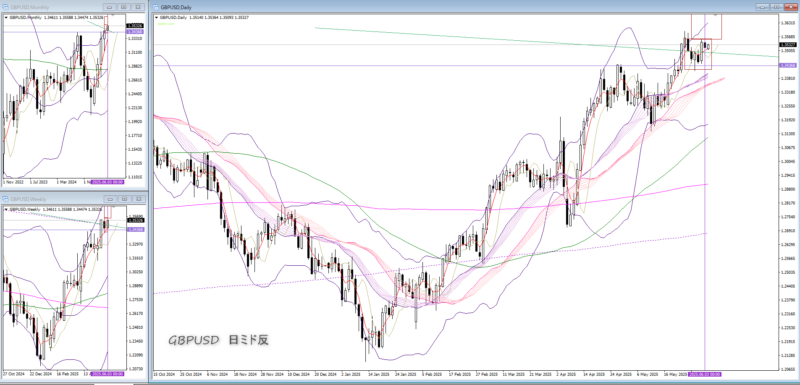800x385 pixels.
Task: Collapse the Daily chart OHLC info arrow
Action: pyautogui.click(x=158, y=17)
